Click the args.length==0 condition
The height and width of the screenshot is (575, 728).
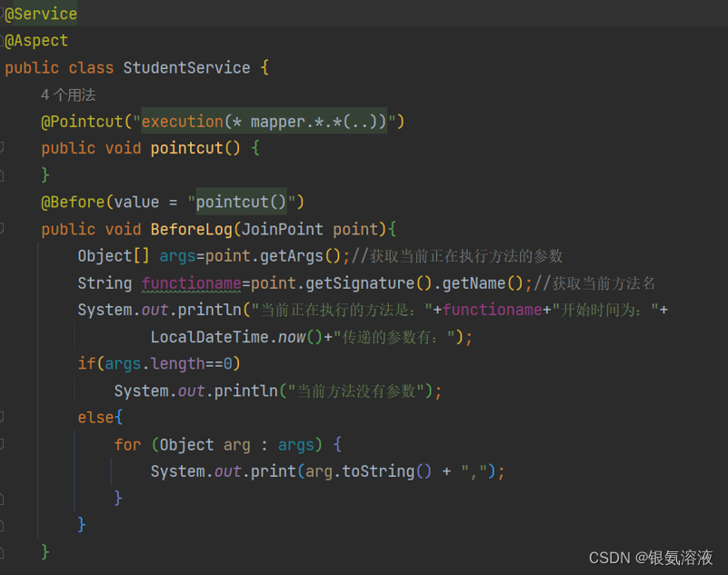(168, 364)
